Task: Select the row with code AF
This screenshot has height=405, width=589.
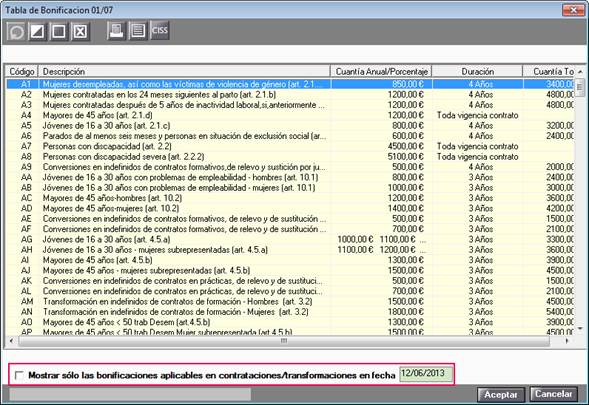Action: click(290, 229)
